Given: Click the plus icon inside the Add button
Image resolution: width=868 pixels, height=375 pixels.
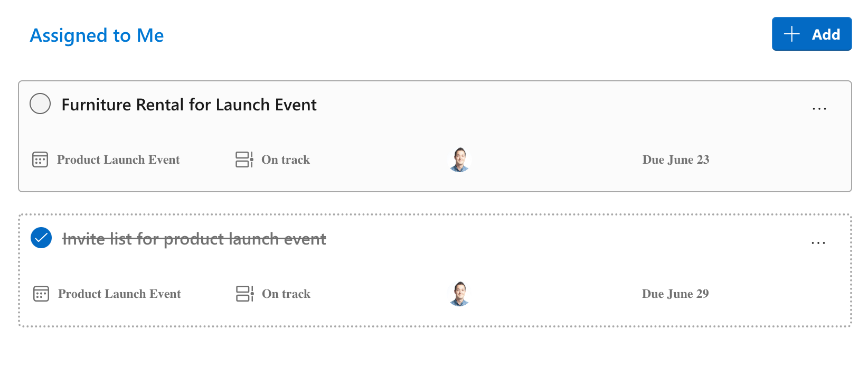Looking at the screenshot, I should click(x=790, y=34).
